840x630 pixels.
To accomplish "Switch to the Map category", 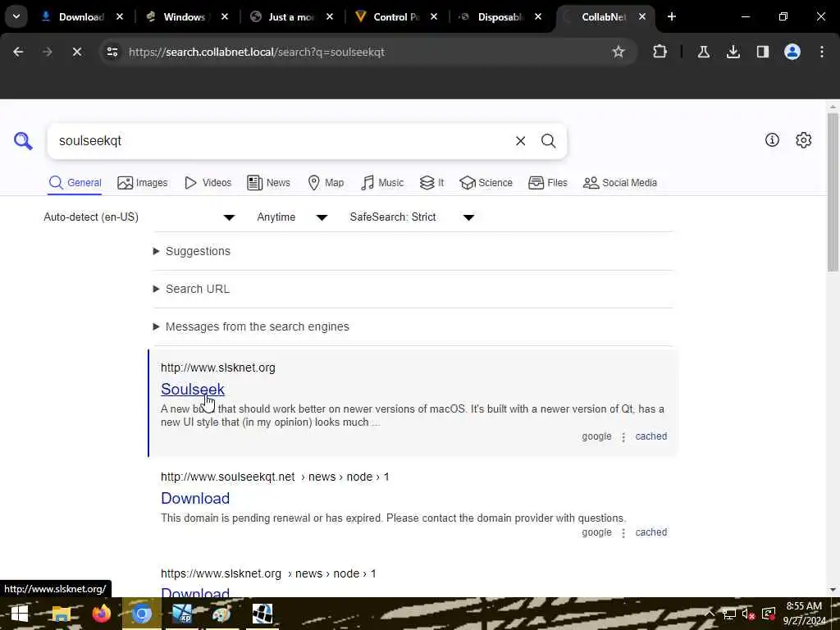I will 326,183.
